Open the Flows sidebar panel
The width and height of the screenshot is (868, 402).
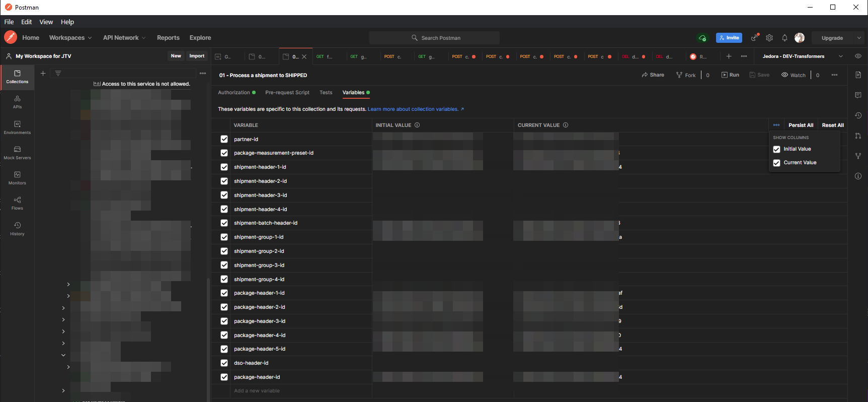pyautogui.click(x=17, y=203)
